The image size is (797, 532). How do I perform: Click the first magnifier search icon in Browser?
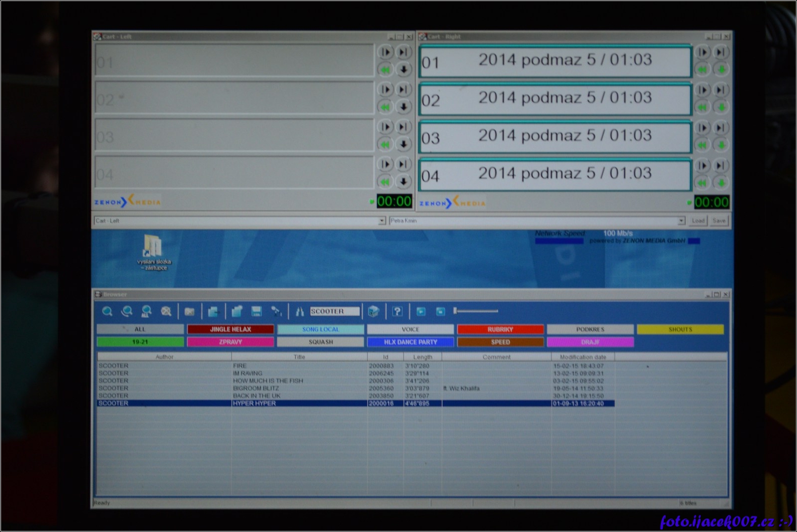click(x=107, y=311)
